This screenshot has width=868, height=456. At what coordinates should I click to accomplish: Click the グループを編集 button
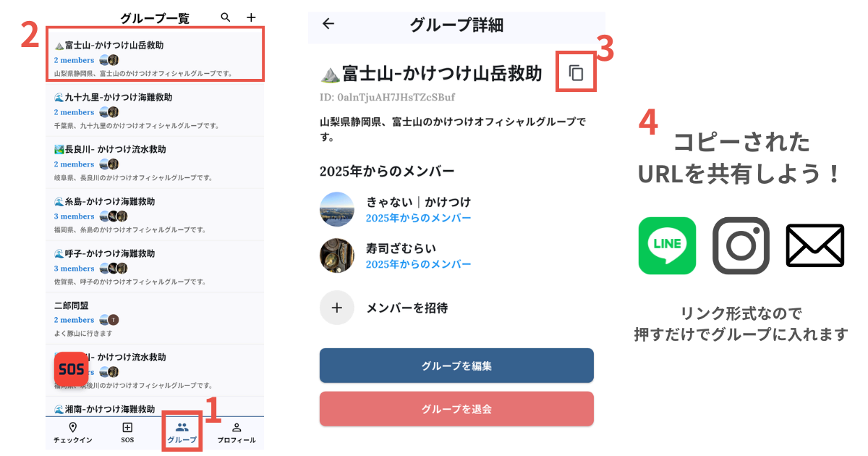click(x=456, y=366)
